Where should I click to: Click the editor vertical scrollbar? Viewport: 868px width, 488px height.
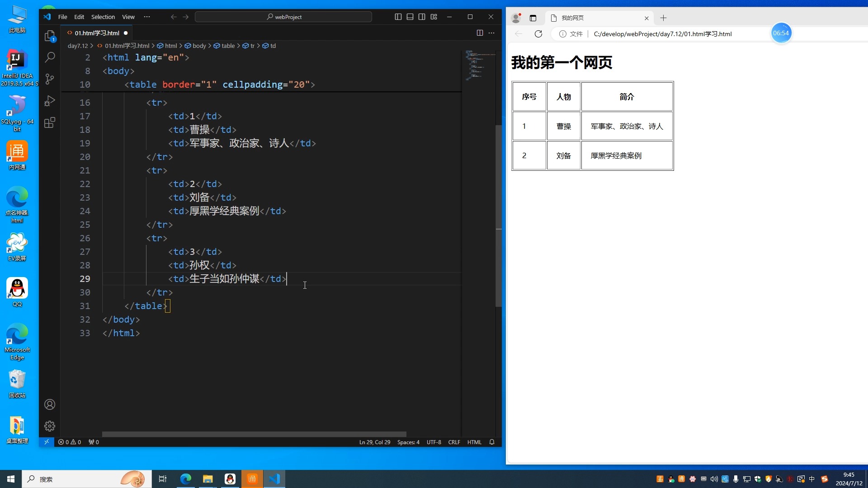point(499,216)
